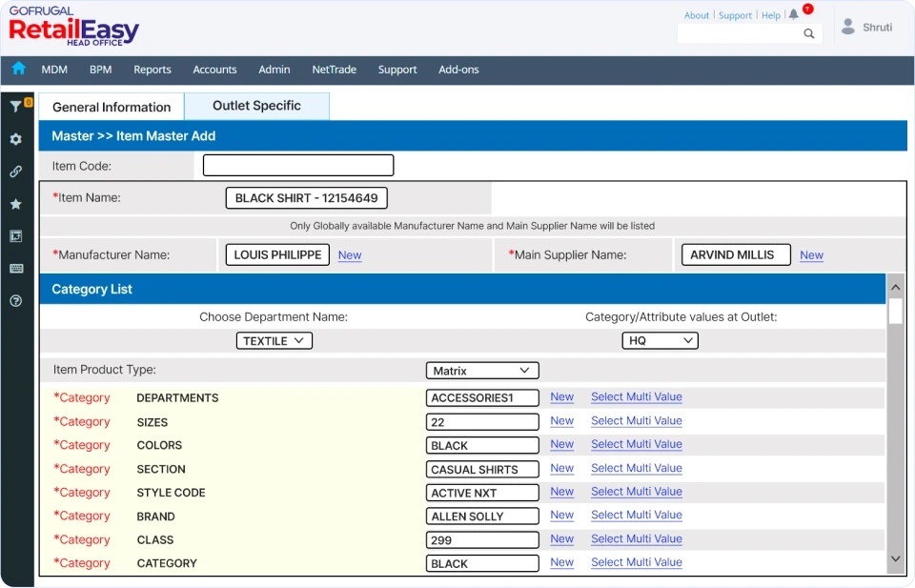Open the Matrix item product type dropdown
This screenshot has width=915, height=588.
481,370
